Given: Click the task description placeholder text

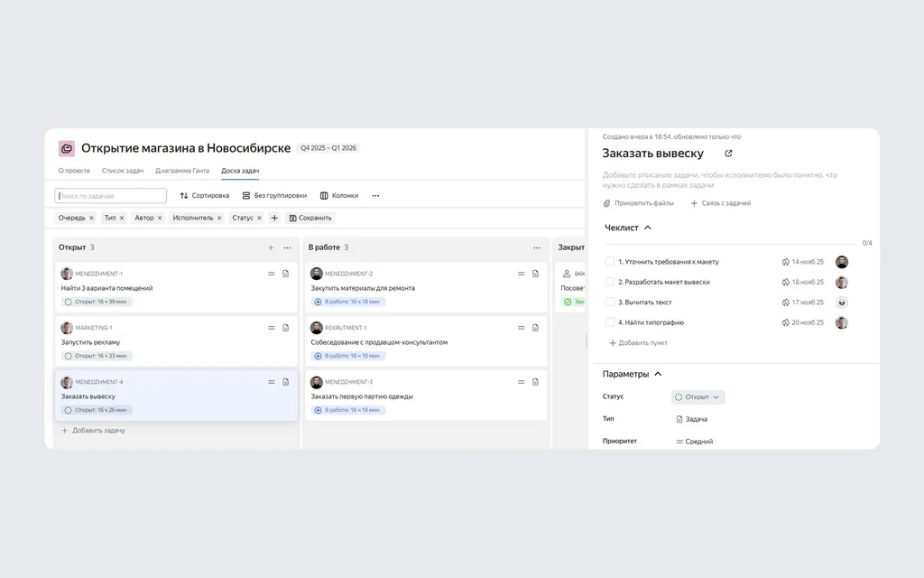Looking at the screenshot, I should (x=719, y=180).
